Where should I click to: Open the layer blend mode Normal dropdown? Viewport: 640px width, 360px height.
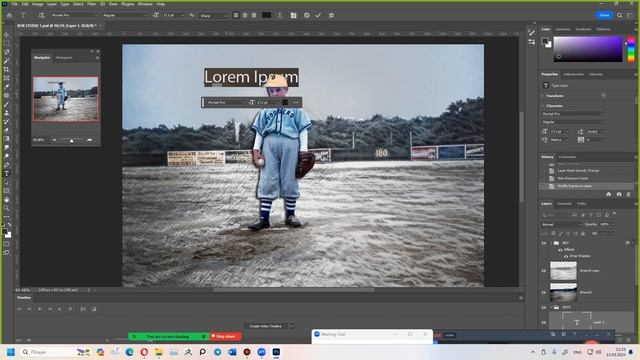pyautogui.click(x=562, y=224)
